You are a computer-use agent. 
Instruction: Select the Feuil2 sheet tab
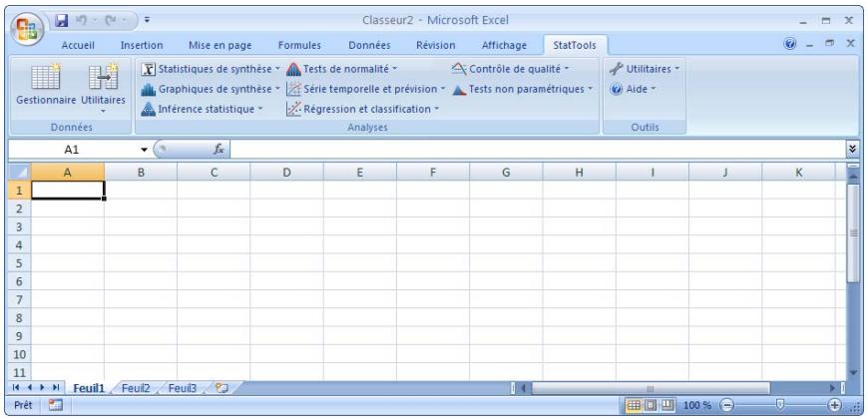(136, 388)
